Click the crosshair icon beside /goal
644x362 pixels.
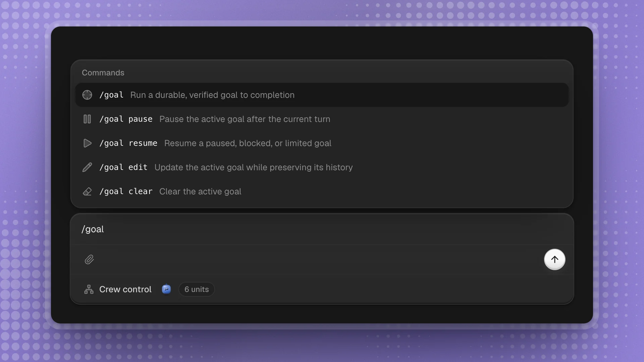[87, 95]
